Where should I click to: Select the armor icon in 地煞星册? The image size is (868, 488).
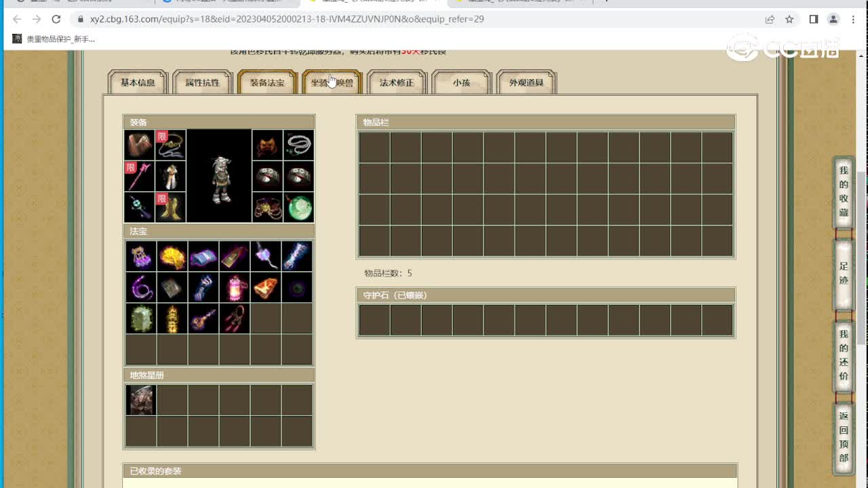[x=141, y=400]
